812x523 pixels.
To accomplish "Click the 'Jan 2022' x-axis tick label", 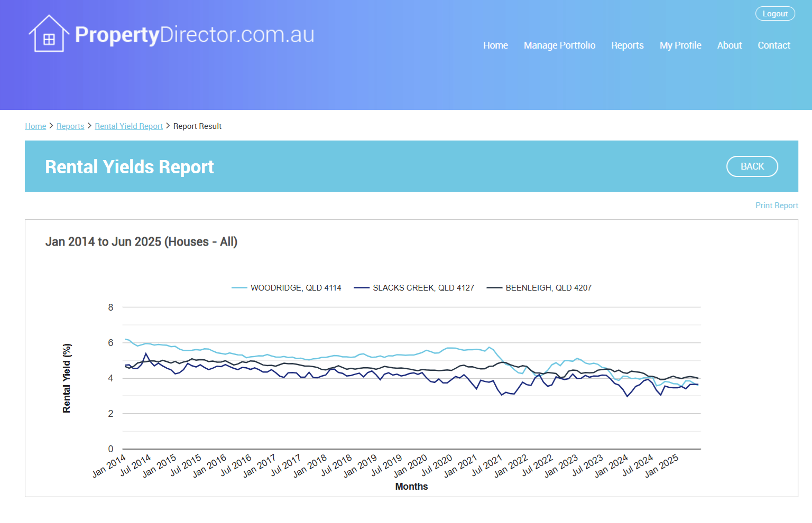I will (511, 465).
